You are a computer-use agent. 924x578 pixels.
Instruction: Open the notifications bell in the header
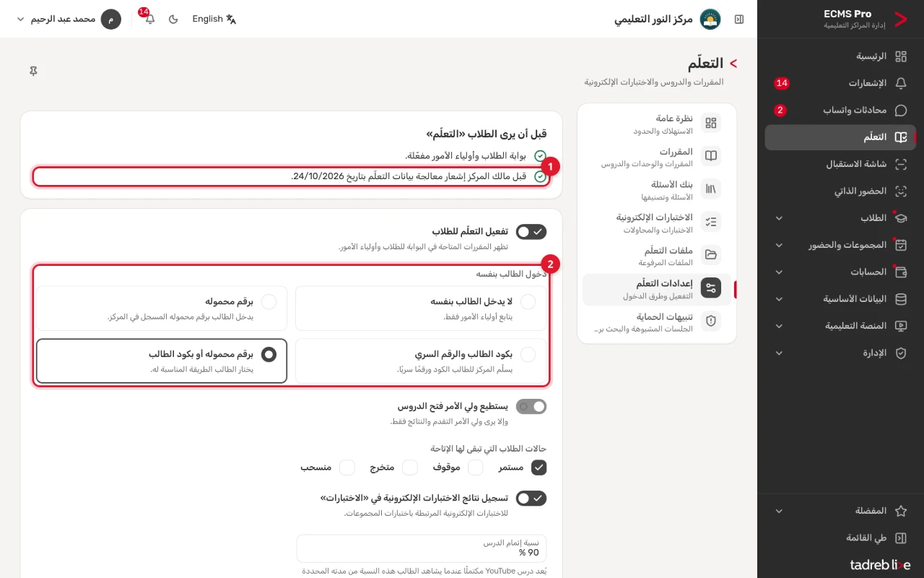149,19
